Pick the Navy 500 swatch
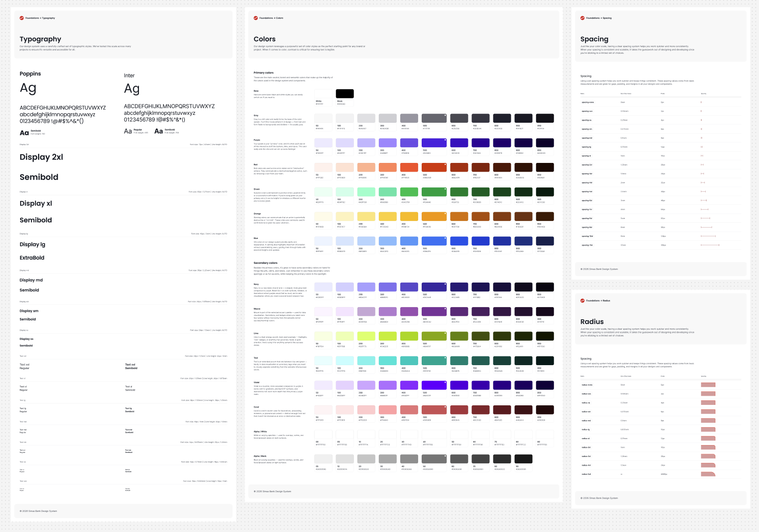Viewport: 759px width, 532px height. pyautogui.click(x=434, y=287)
